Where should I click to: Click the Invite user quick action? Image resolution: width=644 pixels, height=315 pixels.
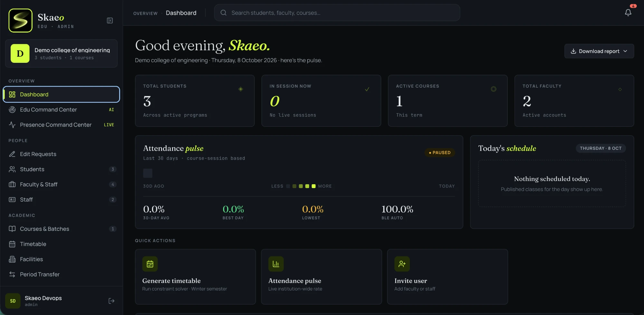(448, 277)
